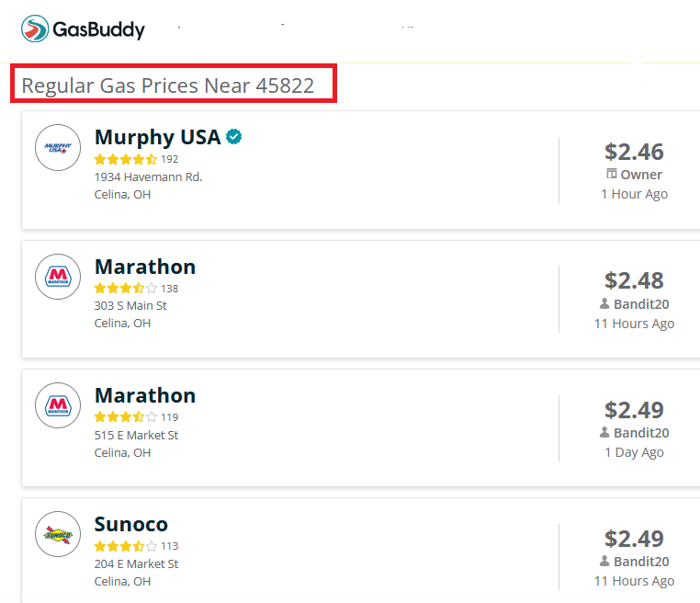The height and width of the screenshot is (603, 700).
Task: Click the Bandit20 reporter name for Sunoco
Action: [640, 562]
